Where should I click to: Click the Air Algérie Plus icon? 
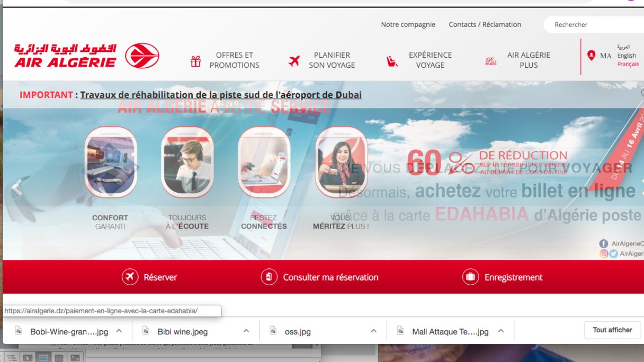pyautogui.click(x=491, y=61)
